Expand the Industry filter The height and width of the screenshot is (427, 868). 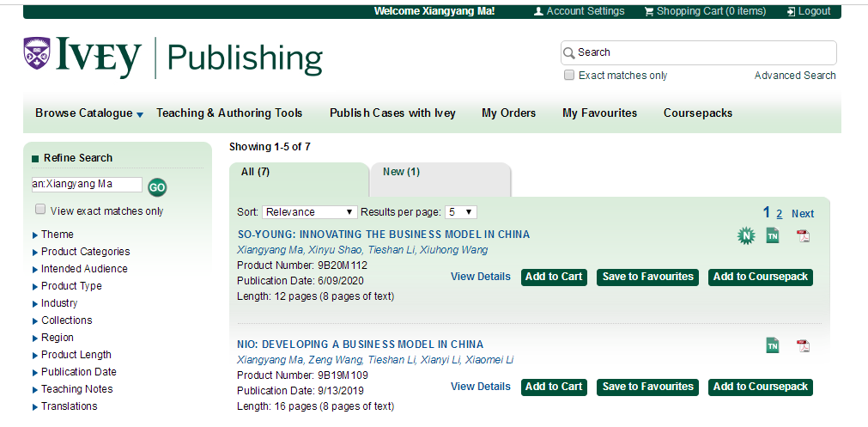click(x=59, y=303)
